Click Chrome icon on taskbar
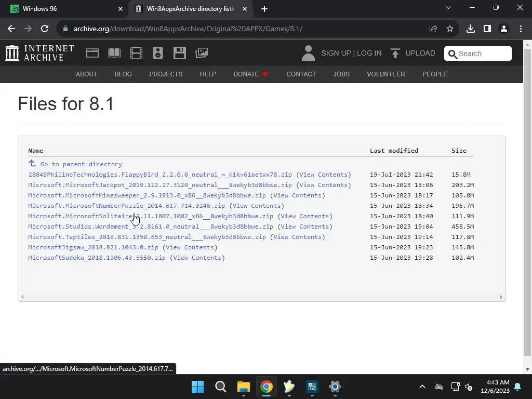This screenshot has width=532, height=399. tap(267, 387)
